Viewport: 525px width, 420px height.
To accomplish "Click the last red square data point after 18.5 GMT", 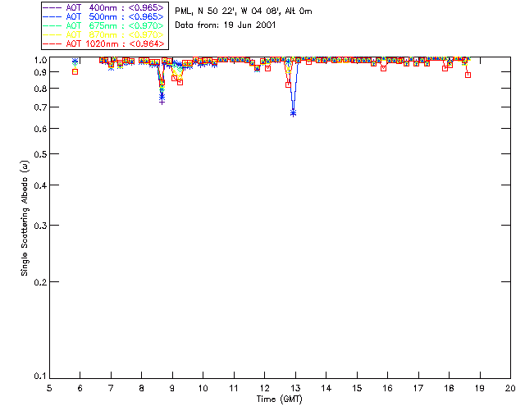I will click(468, 75).
